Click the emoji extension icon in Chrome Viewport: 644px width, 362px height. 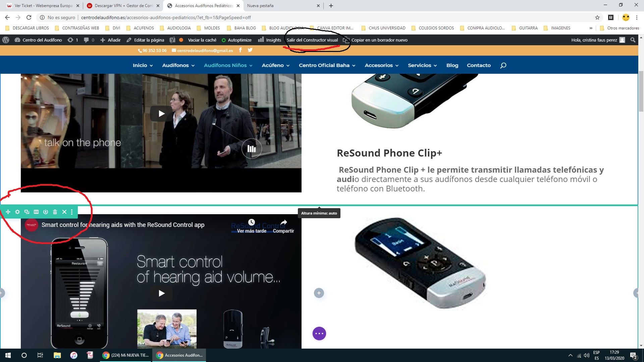[626, 17]
